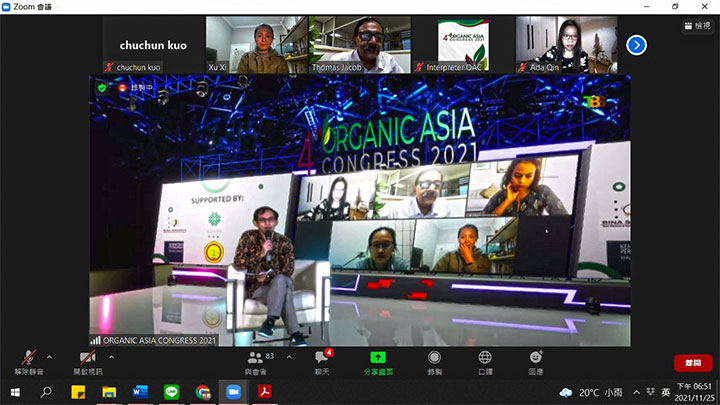The width and height of the screenshot is (720, 405).
Task: Click the weather 20°C widget
Action: tap(591, 393)
